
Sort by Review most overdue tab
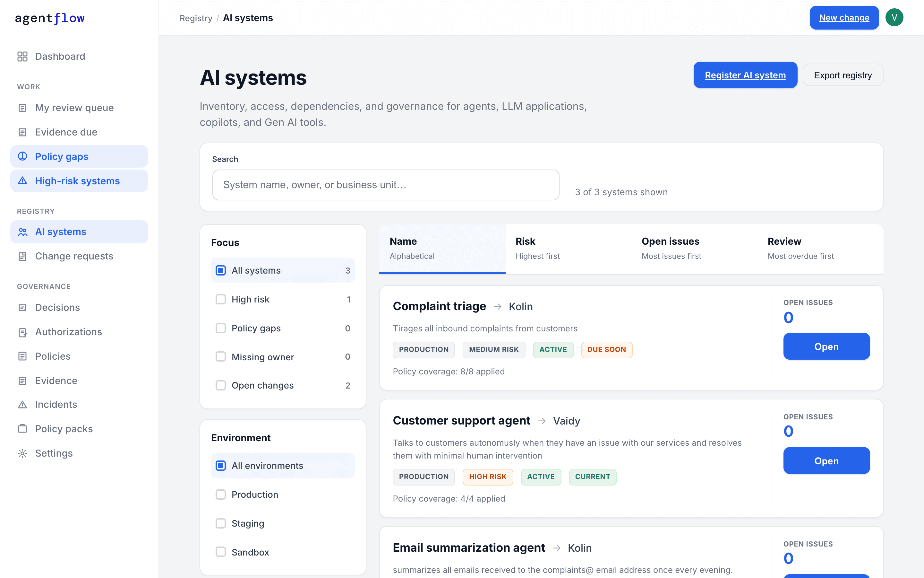coord(820,249)
